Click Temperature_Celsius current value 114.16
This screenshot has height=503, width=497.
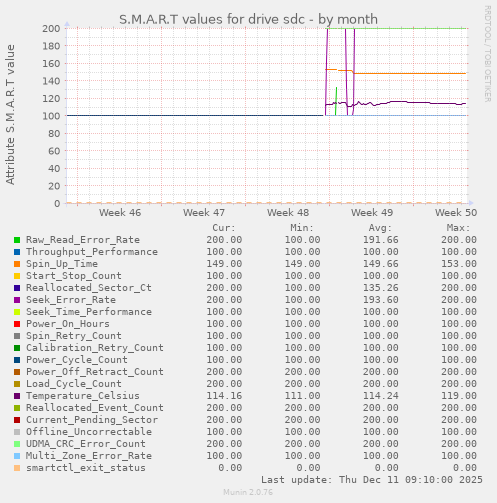pos(224,396)
